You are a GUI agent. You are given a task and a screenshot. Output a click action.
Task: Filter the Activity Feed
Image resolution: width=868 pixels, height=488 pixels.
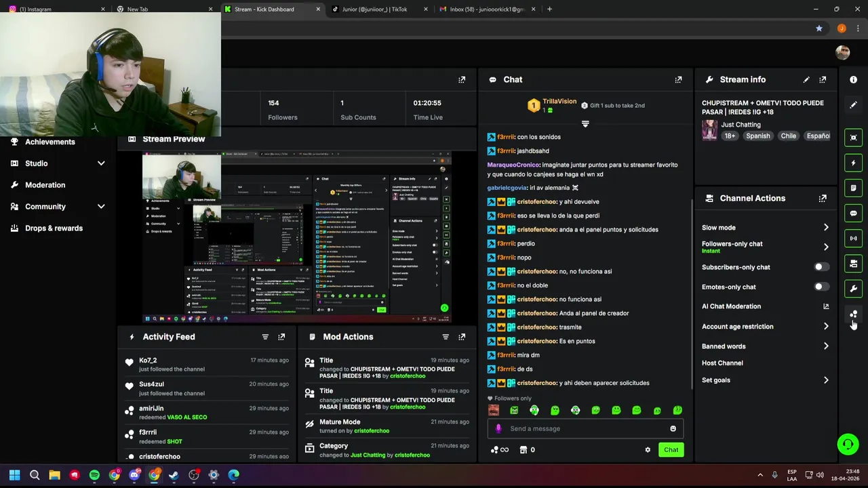coord(265,337)
